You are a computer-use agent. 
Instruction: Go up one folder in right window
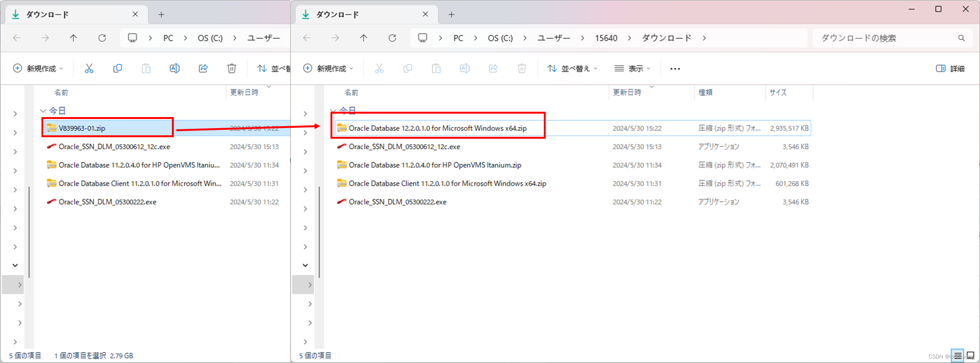[x=364, y=38]
